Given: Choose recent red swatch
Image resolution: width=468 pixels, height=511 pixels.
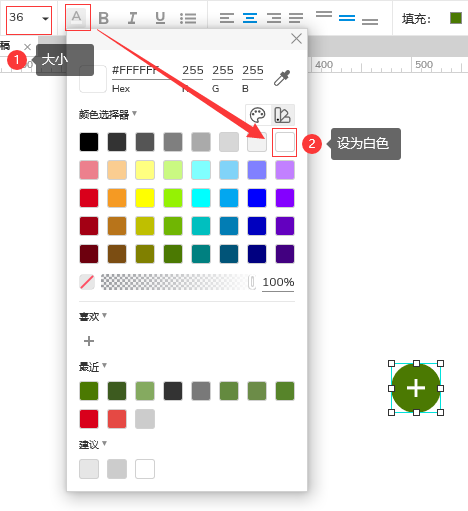Looking at the screenshot, I should [x=89, y=419].
